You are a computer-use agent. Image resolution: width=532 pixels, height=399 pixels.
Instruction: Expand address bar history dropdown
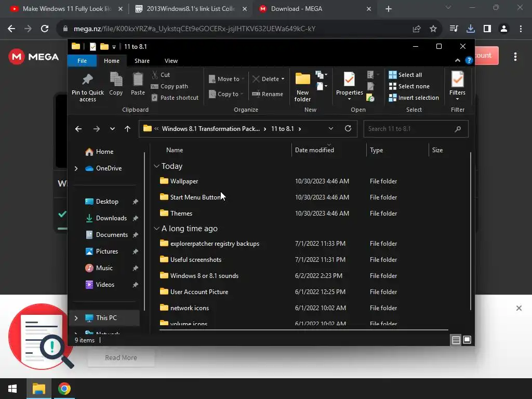point(331,129)
